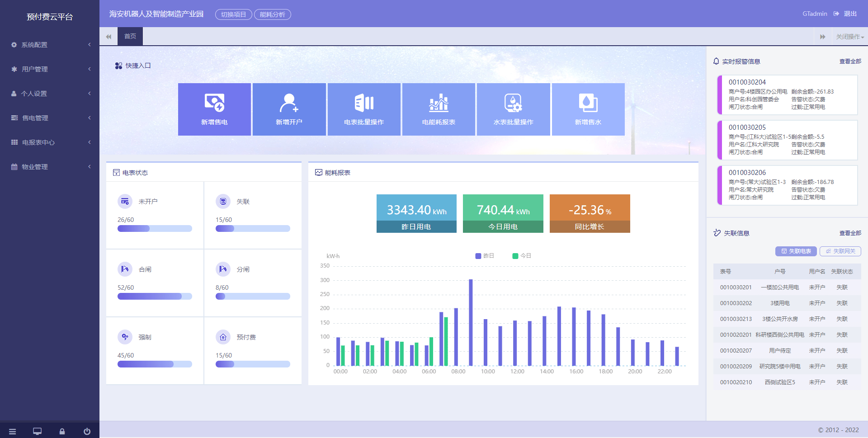Switch to the 失联网关 list

click(840, 251)
